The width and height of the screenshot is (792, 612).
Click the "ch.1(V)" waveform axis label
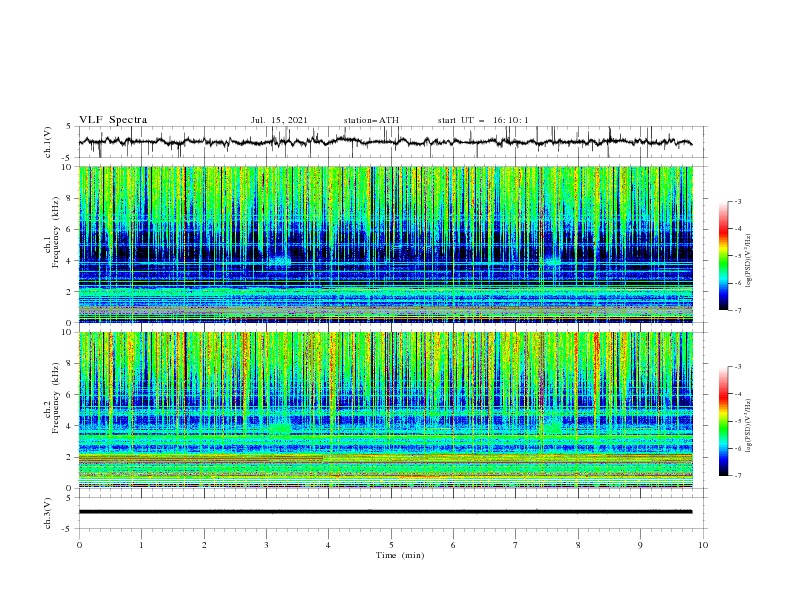tap(48, 142)
